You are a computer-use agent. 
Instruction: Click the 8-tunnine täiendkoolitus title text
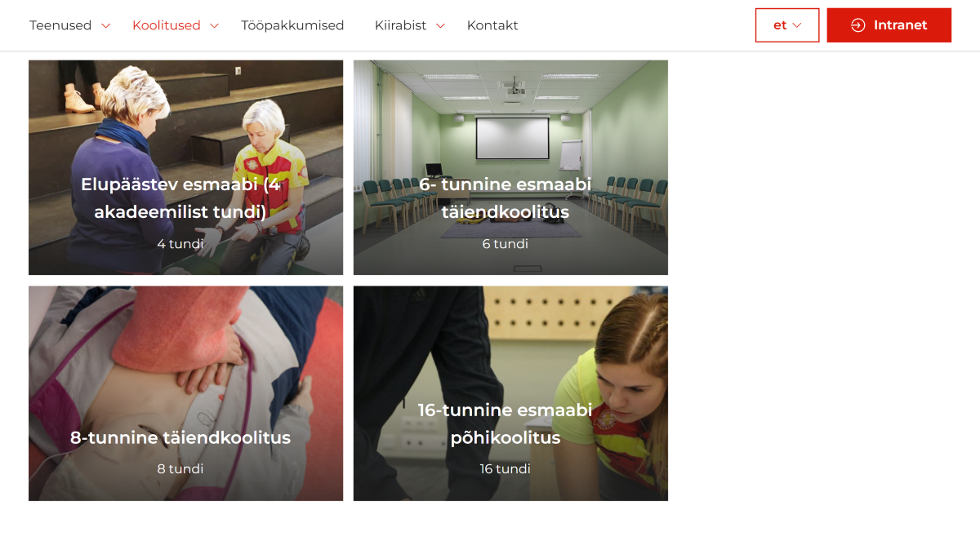point(180,437)
